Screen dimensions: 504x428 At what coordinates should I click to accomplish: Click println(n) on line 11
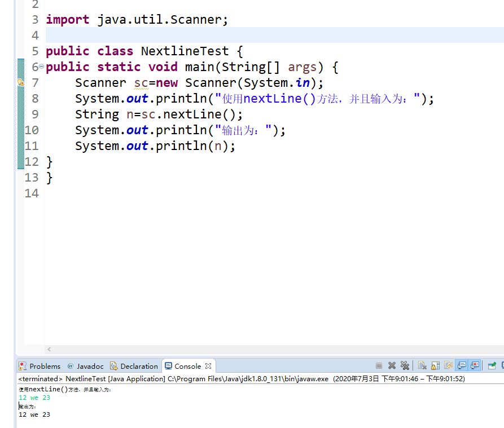tap(192, 146)
